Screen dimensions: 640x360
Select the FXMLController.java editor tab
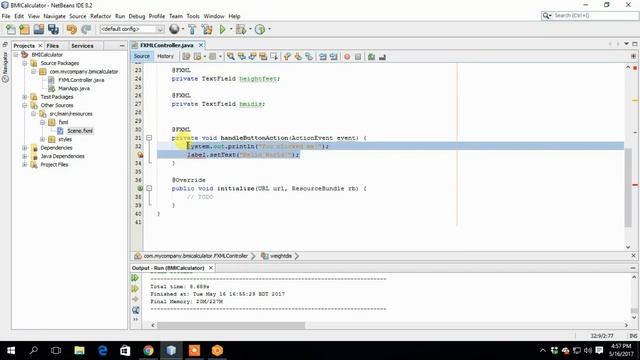[x=167, y=45]
